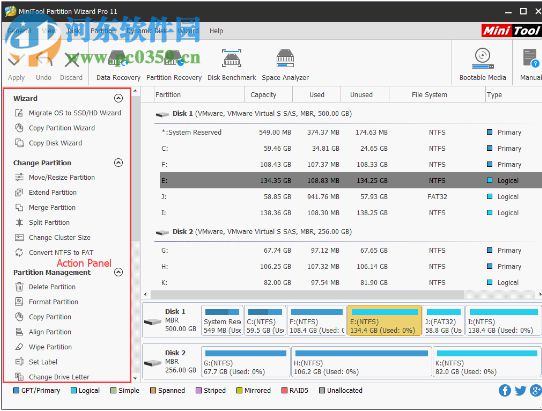Image resolution: width=542 pixels, height=411 pixels.
Task: Select Disk 2 MBR label in disk map
Action: (x=171, y=361)
